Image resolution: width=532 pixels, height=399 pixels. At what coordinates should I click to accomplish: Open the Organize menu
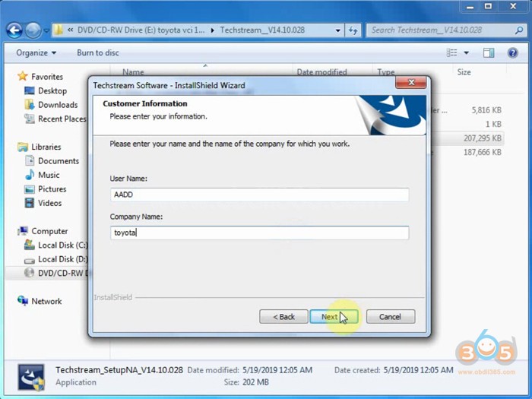tap(36, 53)
